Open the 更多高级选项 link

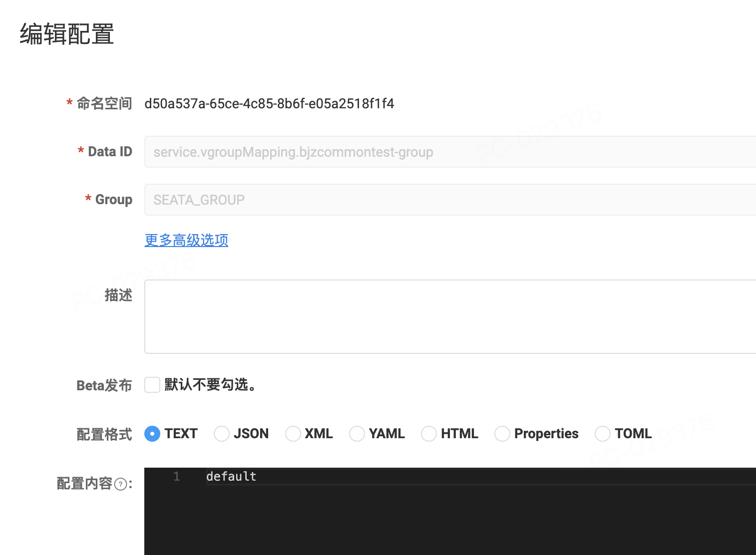186,240
